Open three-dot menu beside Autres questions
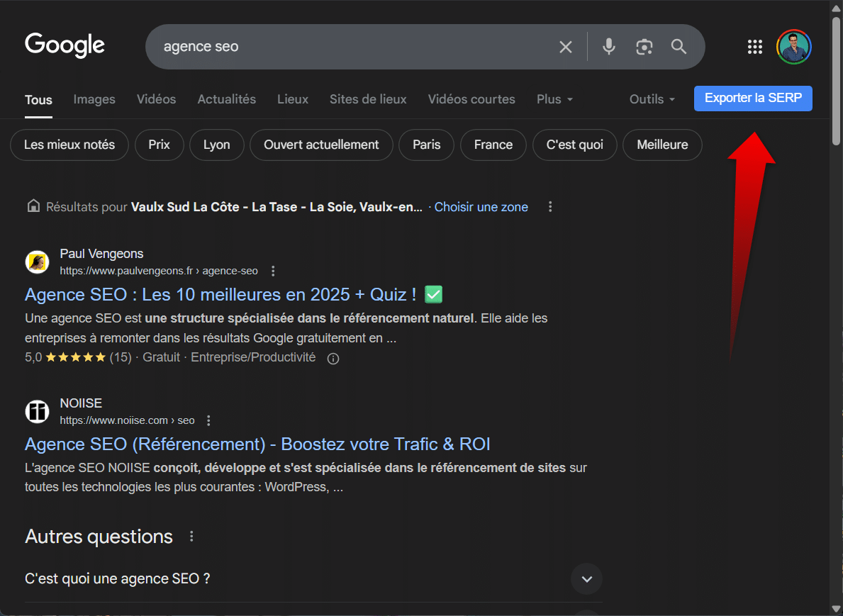The image size is (843, 616). (191, 537)
